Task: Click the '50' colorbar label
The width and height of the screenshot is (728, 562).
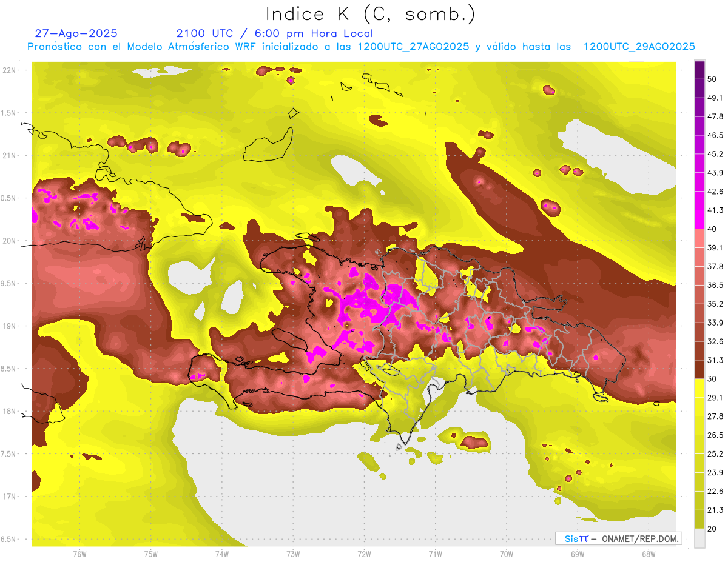Action: click(x=712, y=79)
